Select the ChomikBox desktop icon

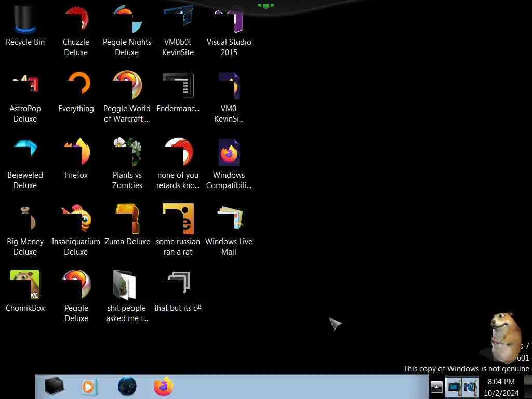25,292
